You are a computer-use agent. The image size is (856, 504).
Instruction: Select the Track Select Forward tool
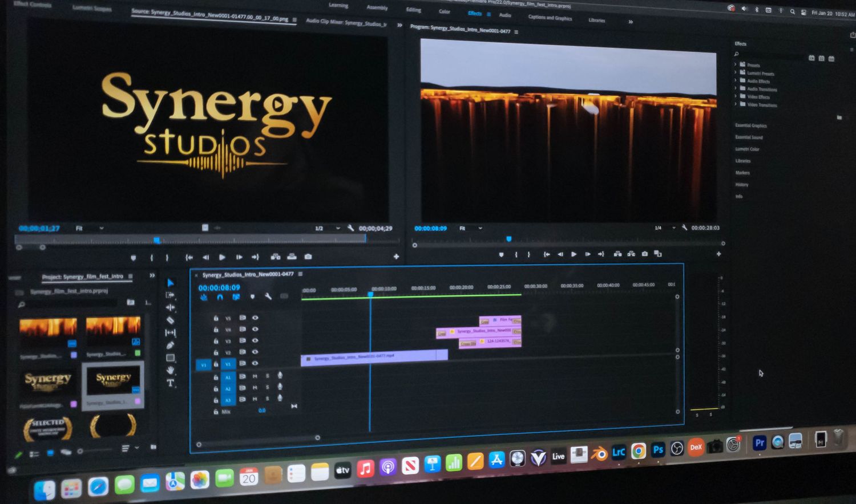coord(170,295)
